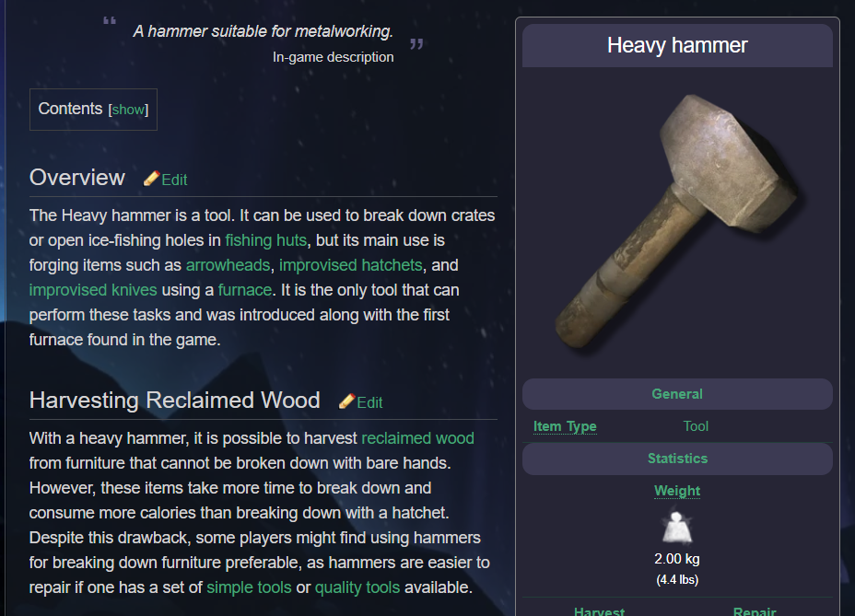Screen dimensions: 855x616
Task: Collapse the Statistics infobox section header
Action: click(x=677, y=459)
